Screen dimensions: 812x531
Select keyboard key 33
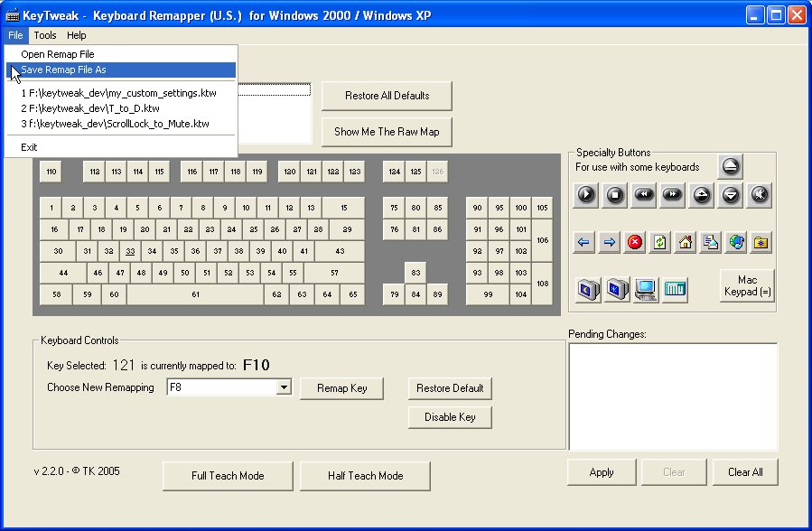[130, 251]
